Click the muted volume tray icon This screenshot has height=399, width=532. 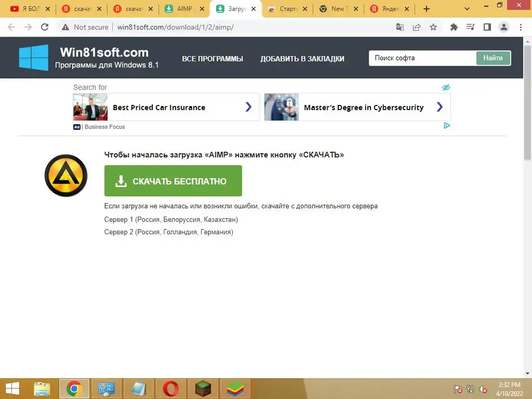(483, 389)
